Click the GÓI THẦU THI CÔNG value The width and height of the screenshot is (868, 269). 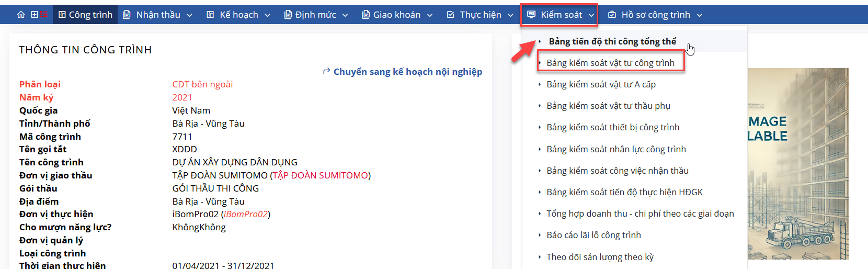click(x=215, y=188)
